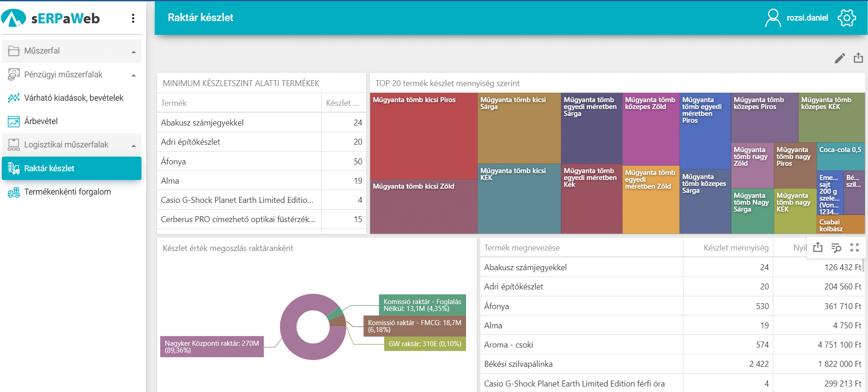Click the user profile avatar icon

pos(773,18)
